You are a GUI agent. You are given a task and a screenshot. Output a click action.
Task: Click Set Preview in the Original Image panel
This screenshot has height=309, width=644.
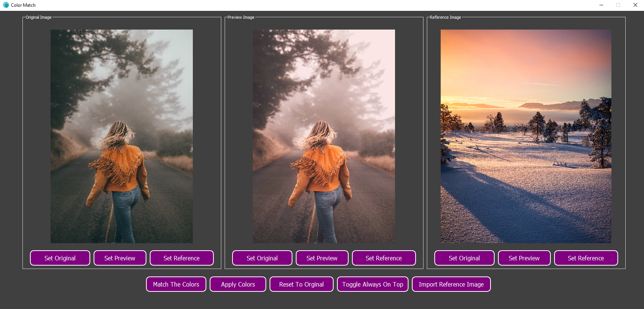(120, 258)
